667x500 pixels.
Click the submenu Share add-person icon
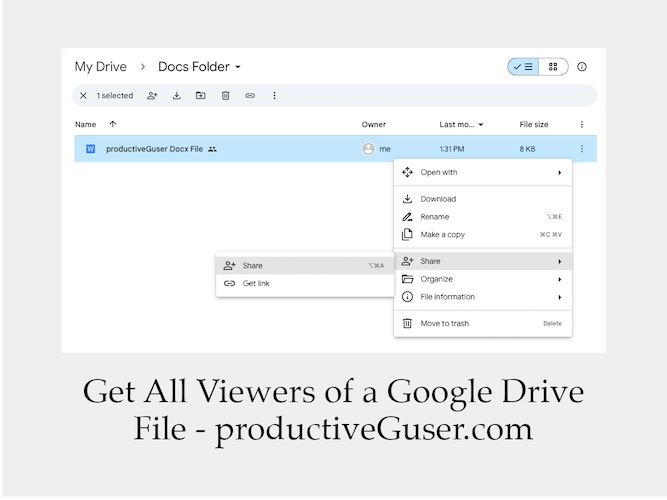click(229, 266)
